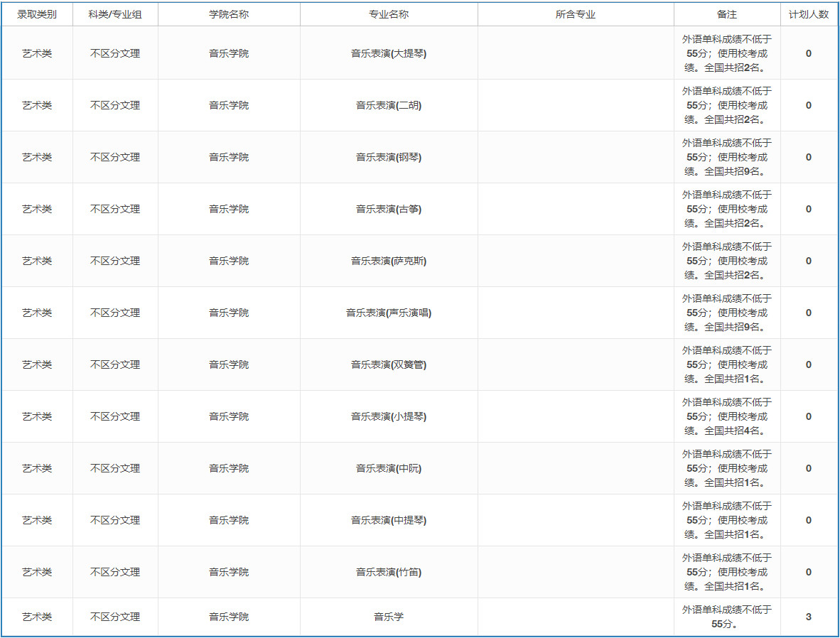Click the 备注 column header
The width and height of the screenshot is (840, 638).
click(727, 14)
